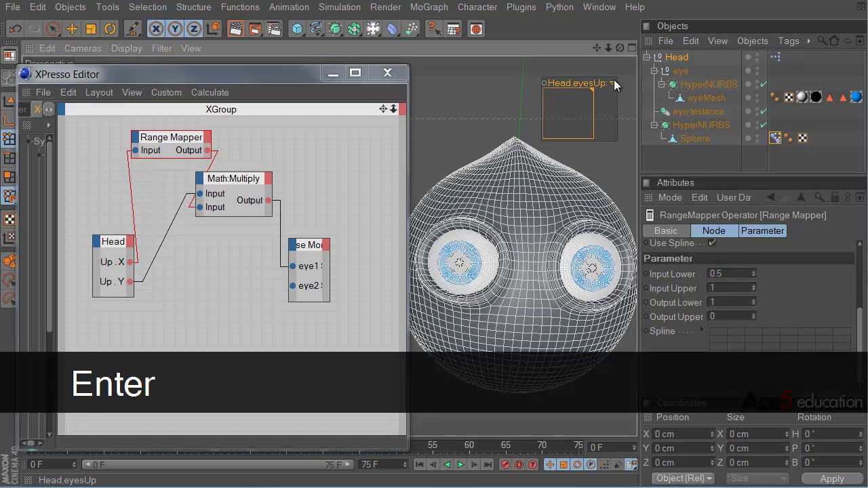Open the Array modeling objects icon
Viewport: 868px width, 488px height.
point(354,29)
